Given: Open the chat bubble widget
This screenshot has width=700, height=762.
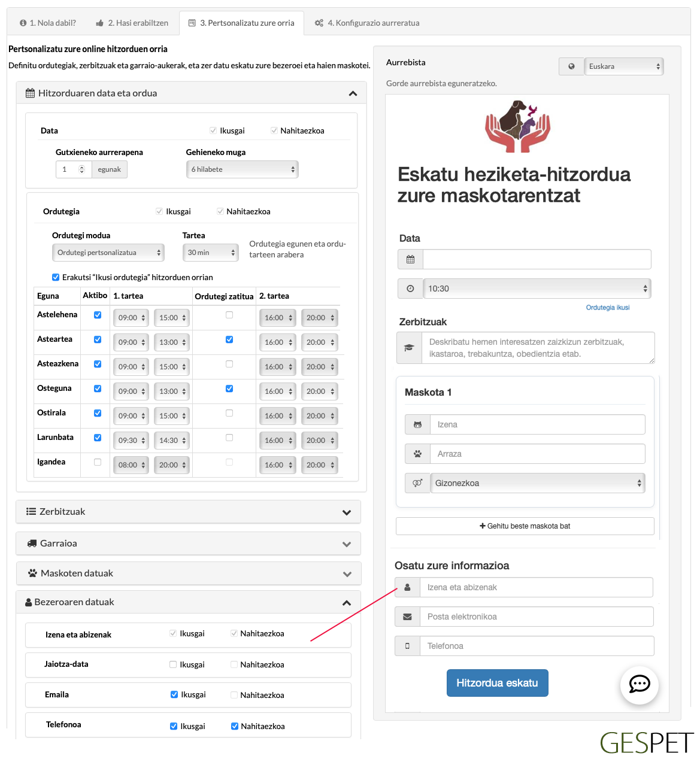Looking at the screenshot, I should 640,684.
